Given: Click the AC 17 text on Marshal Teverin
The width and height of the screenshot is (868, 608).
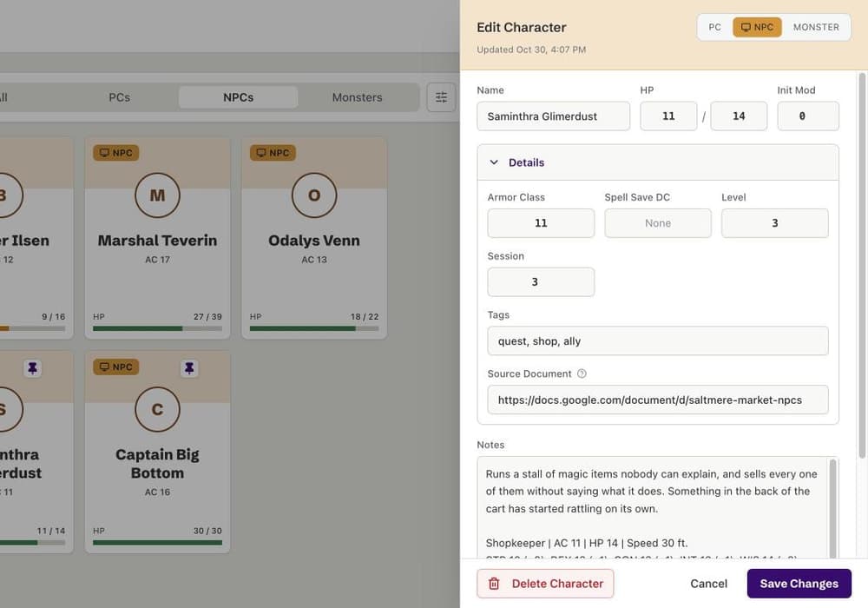Looking at the screenshot, I should [158, 259].
